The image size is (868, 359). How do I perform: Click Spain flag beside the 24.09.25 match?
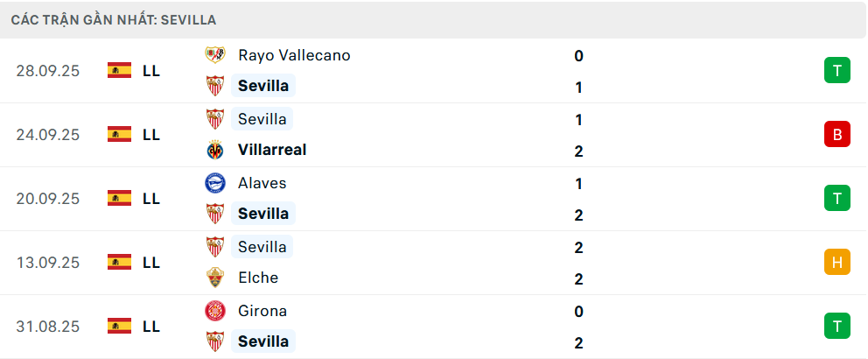pos(119,134)
